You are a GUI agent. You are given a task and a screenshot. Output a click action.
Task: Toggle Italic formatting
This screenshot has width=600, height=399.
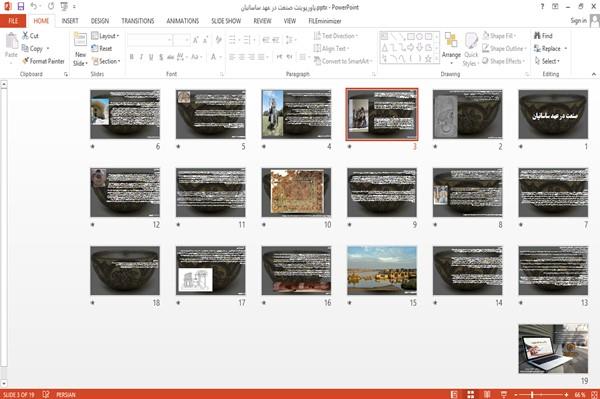pyautogui.click(x=141, y=57)
